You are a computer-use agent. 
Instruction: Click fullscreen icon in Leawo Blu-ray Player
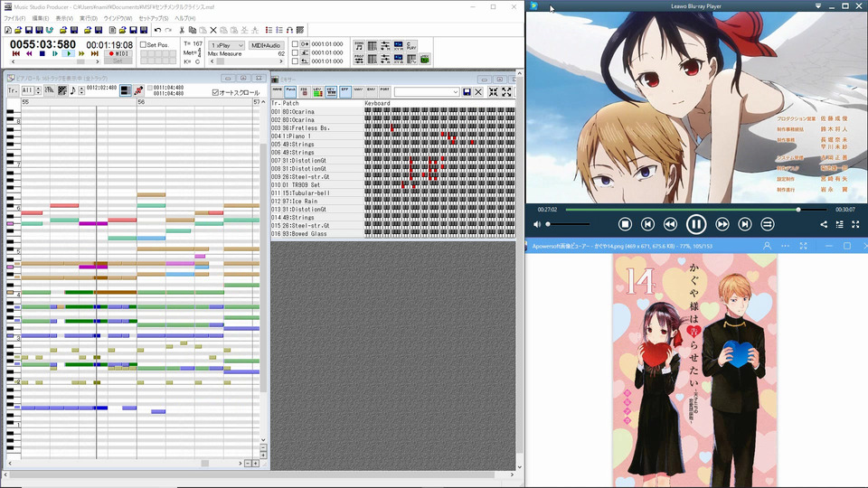click(x=856, y=224)
